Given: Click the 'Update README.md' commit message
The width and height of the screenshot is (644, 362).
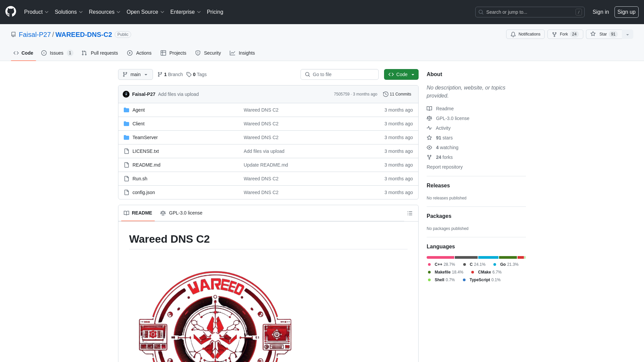Looking at the screenshot, I should [x=266, y=165].
